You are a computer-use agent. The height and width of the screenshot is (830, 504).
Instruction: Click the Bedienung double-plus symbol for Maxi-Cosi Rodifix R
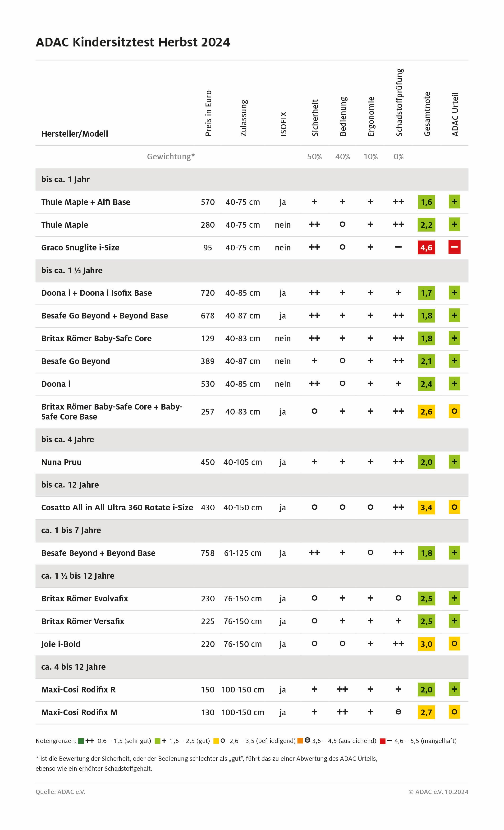click(x=342, y=689)
